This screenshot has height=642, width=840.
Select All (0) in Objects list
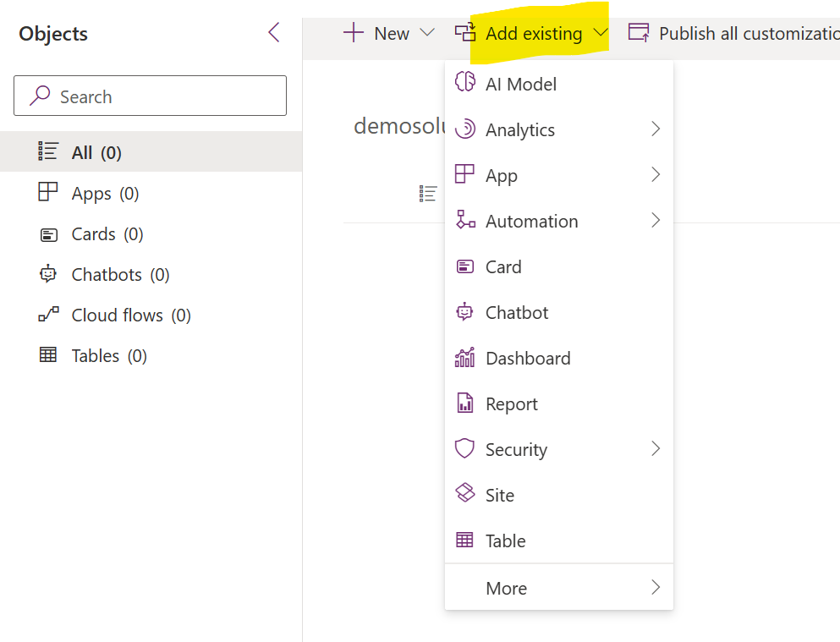click(151, 152)
